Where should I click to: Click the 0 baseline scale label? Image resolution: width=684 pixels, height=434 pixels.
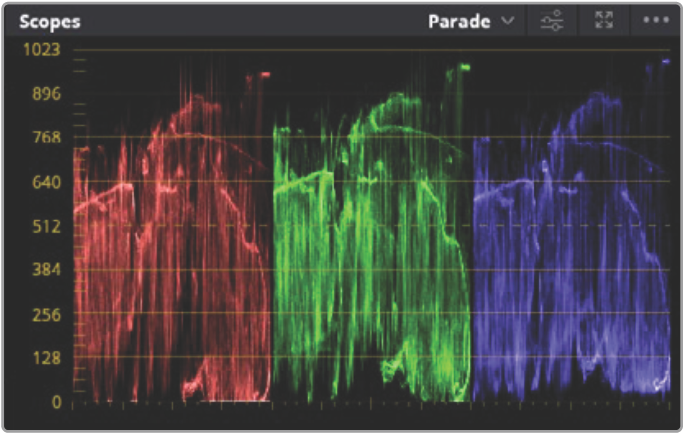point(57,402)
